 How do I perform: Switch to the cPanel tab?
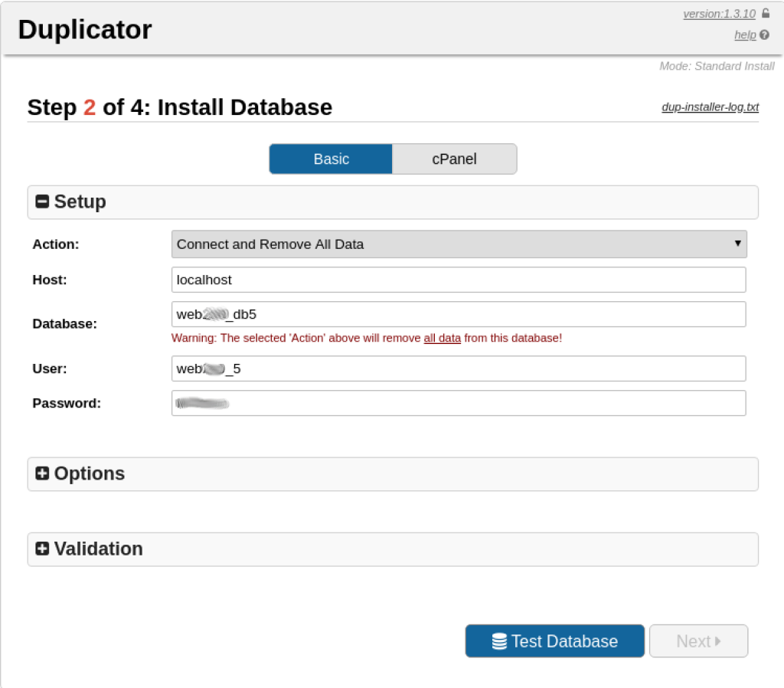pos(455,159)
